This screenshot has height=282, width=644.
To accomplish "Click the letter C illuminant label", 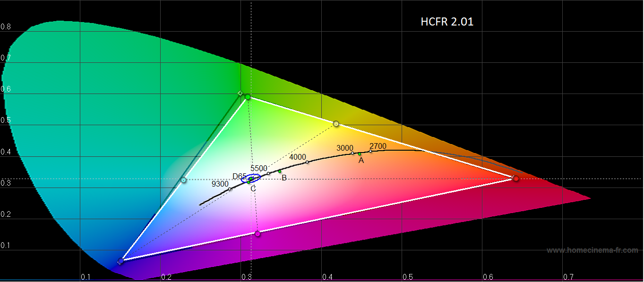I will (253, 188).
